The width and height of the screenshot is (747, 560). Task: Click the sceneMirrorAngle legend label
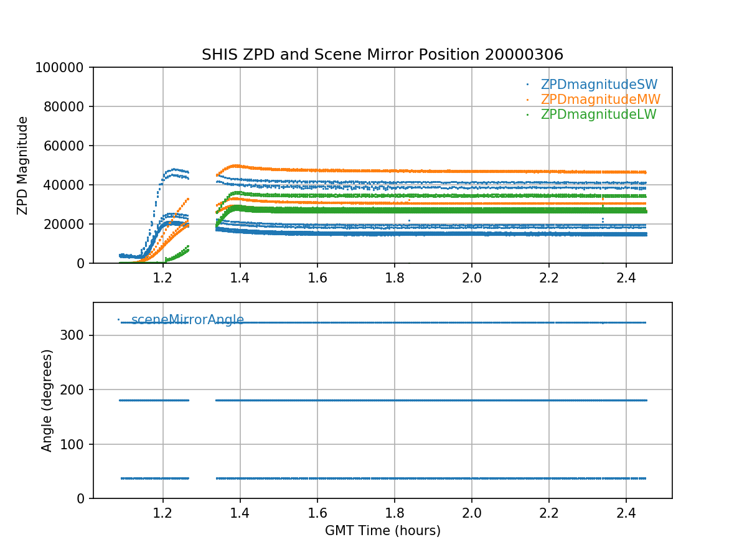click(x=187, y=320)
